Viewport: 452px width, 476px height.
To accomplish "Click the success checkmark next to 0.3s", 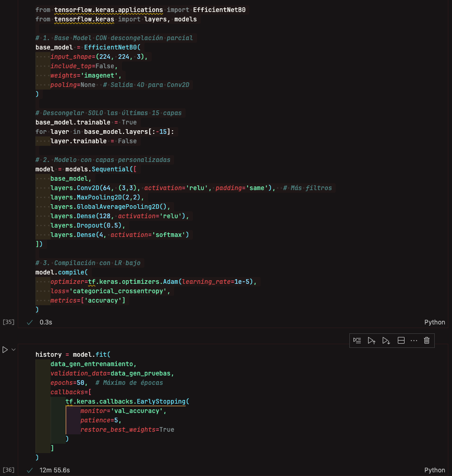I will [x=30, y=322].
